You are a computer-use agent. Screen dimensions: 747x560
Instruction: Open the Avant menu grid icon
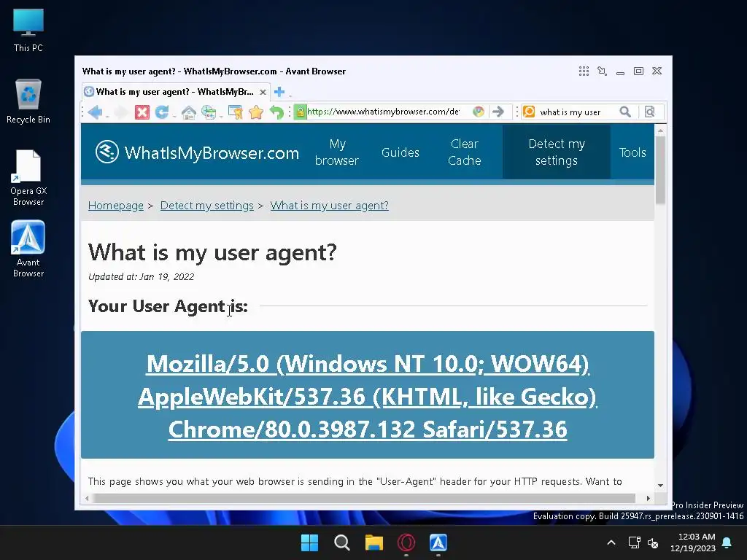[584, 71]
